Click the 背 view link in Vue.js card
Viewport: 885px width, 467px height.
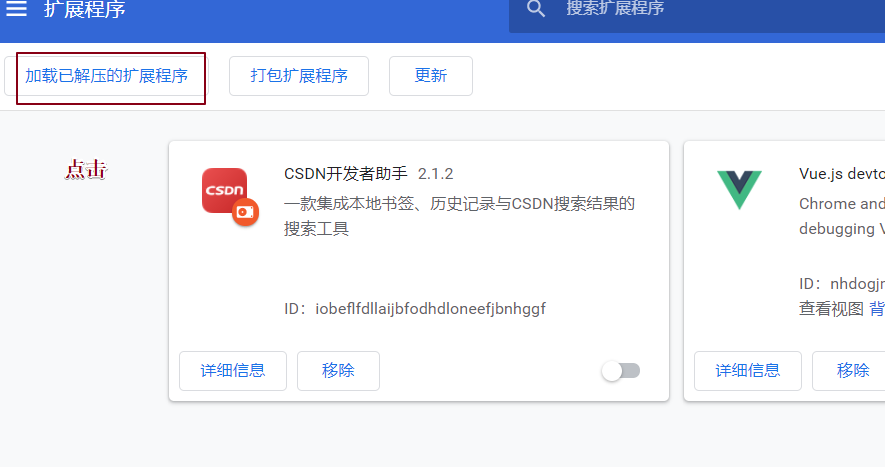click(x=877, y=309)
